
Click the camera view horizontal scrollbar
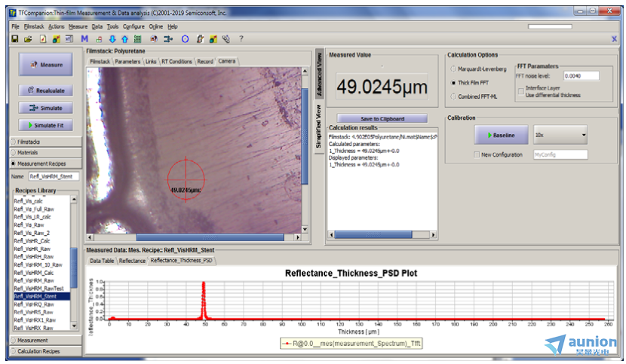pos(210,237)
